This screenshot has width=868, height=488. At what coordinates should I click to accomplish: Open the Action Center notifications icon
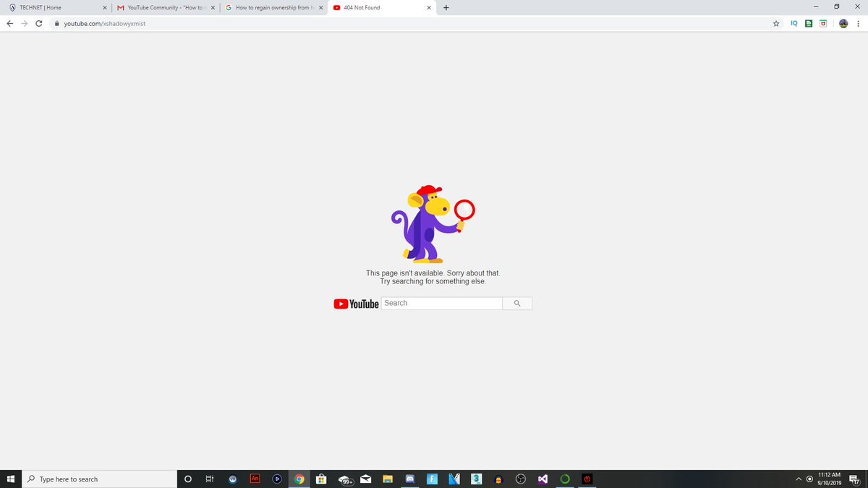854,479
